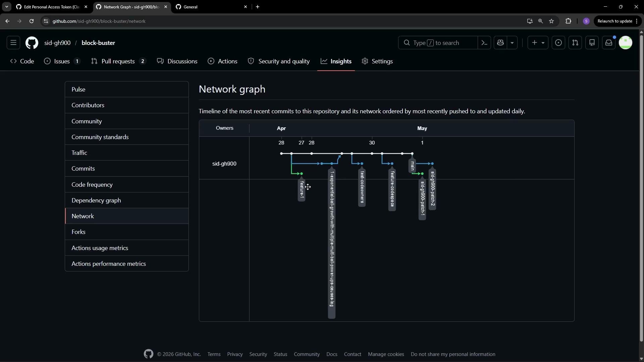Screen dimensions: 644x362
Task: Click the sid-gh900-patch-2 branch label
Action: point(432,189)
